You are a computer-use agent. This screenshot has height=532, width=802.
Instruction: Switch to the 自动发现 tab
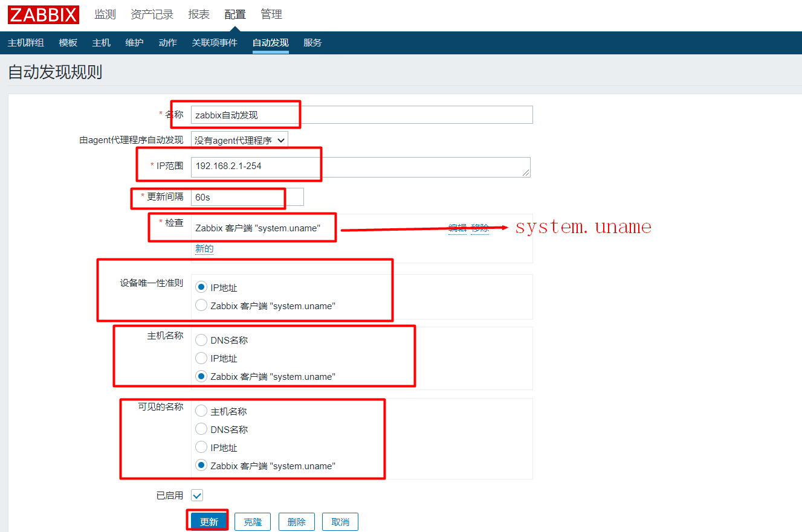pyautogui.click(x=271, y=43)
